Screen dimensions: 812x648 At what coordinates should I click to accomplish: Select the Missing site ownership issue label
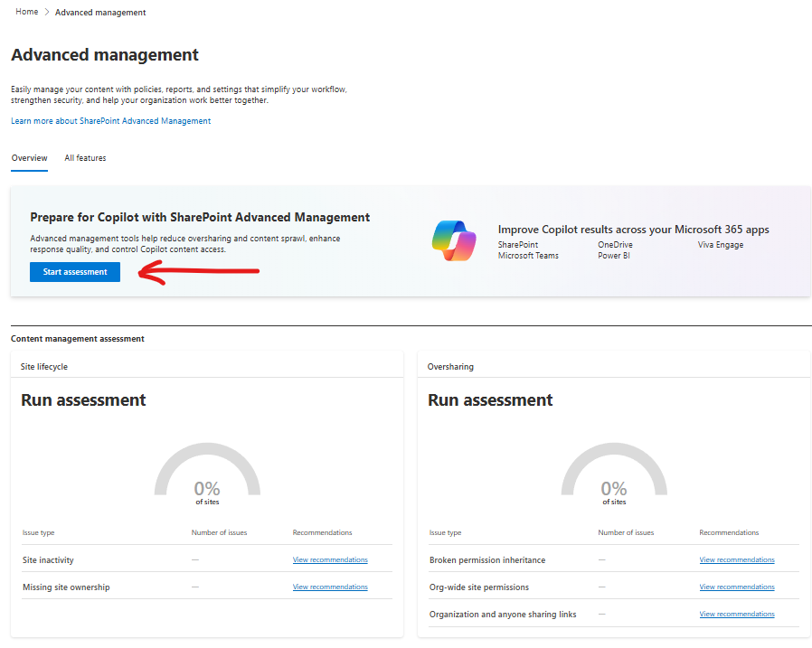(x=66, y=587)
